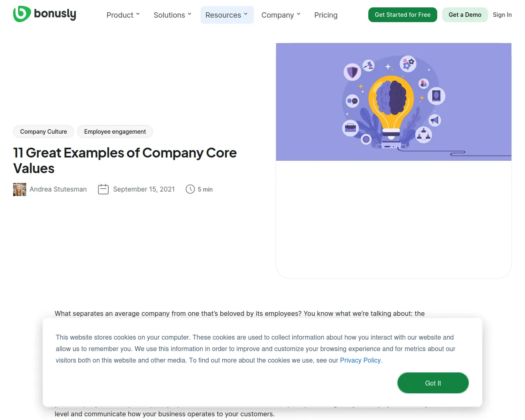Click the shield icon in hero illustration
Screen dimensions: 525x420
click(x=352, y=72)
